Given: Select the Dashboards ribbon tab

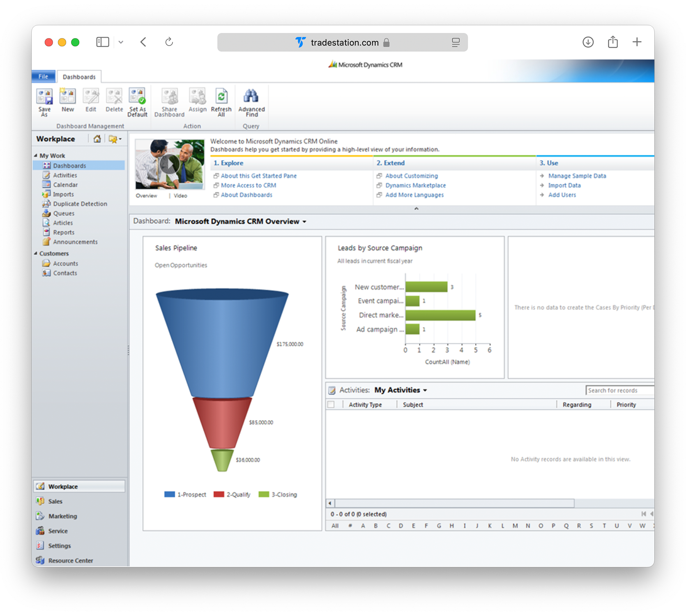Looking at the screenshot, I should click(x=79, y=77).
